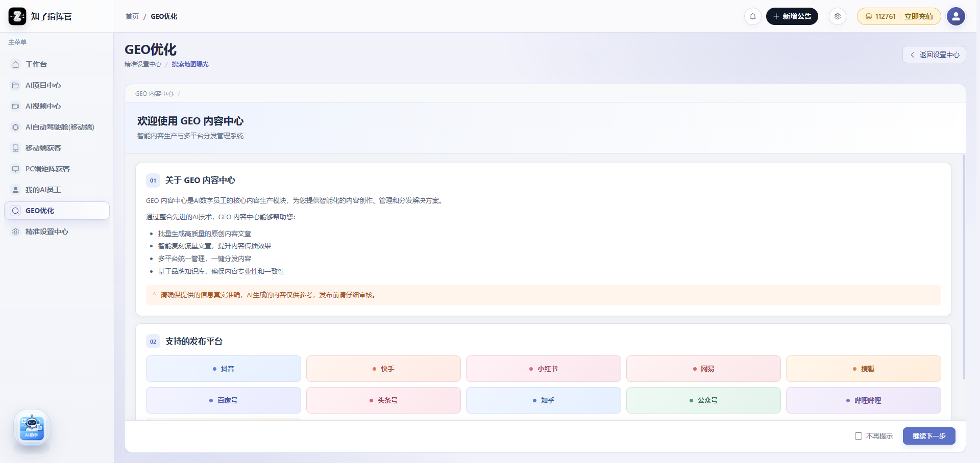Go to AI视频中心 menu item

point(57,106)
